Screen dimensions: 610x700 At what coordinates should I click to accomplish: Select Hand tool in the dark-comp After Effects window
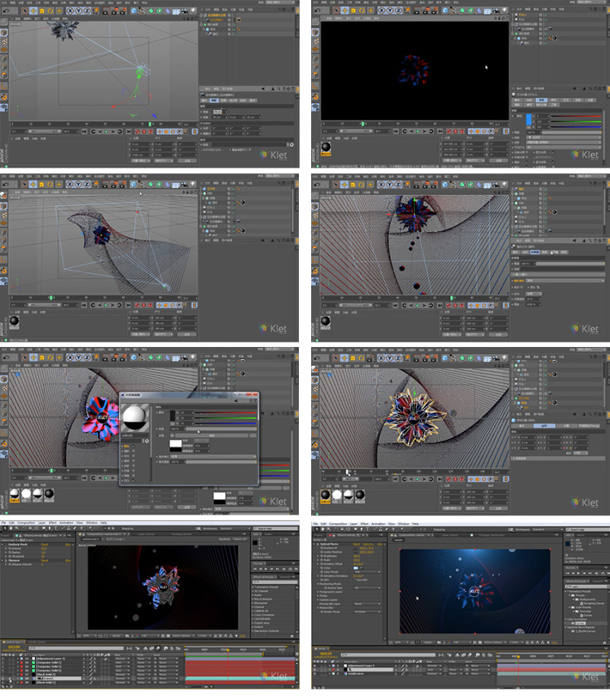(x=11, y=528)
